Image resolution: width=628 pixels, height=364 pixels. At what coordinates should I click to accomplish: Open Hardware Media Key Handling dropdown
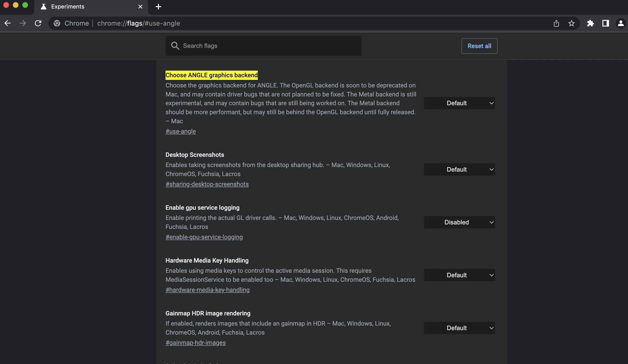459,275
